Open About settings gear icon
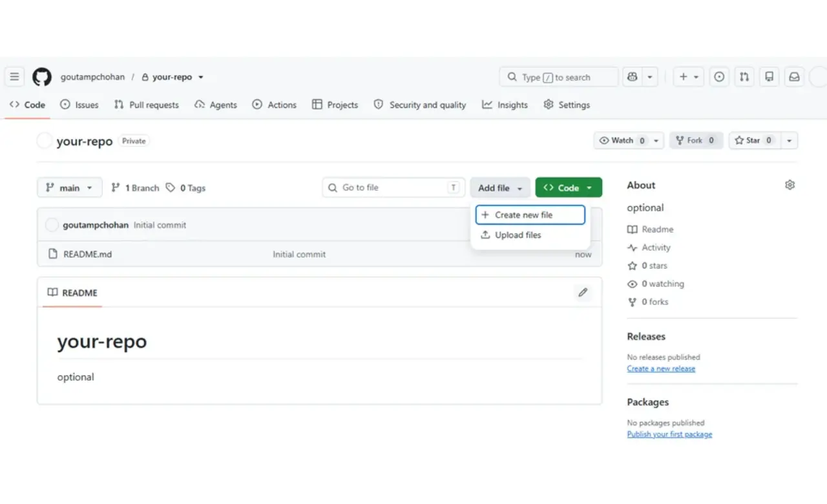The height and width of the screenshot is (504, 827). pyautogui.click(x=790, y=185)
